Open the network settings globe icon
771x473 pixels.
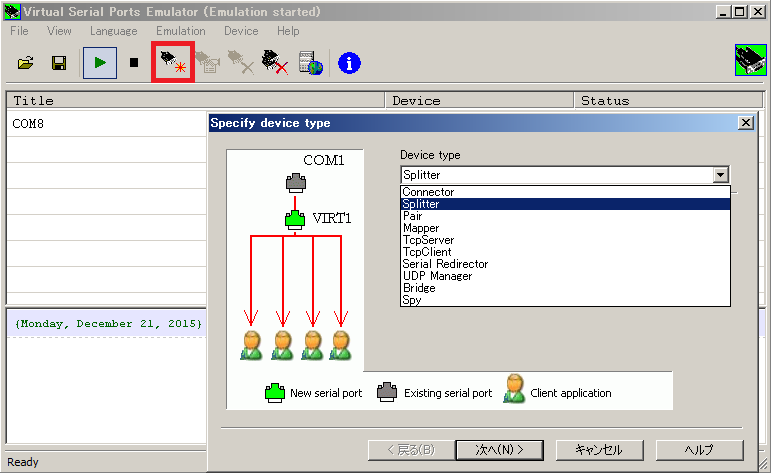311,63
